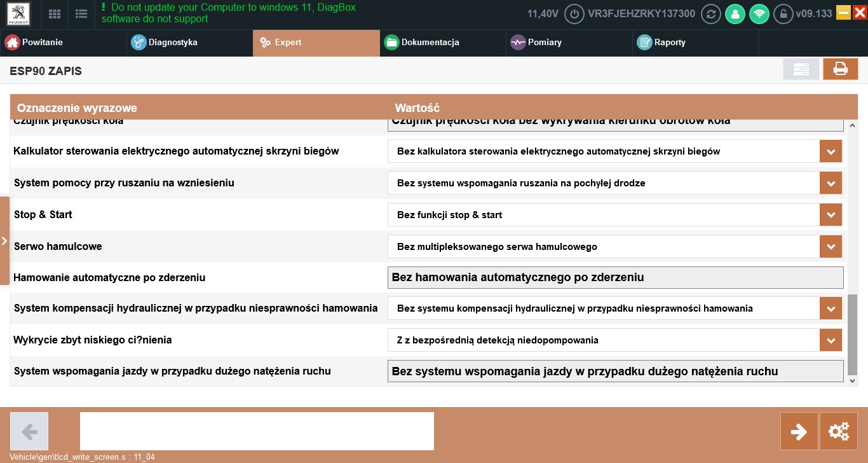Open the Serwo hamulcowe dropdown arrow
Image resolution: width=868 pixels, height=463 pixels.
(831, 247)
